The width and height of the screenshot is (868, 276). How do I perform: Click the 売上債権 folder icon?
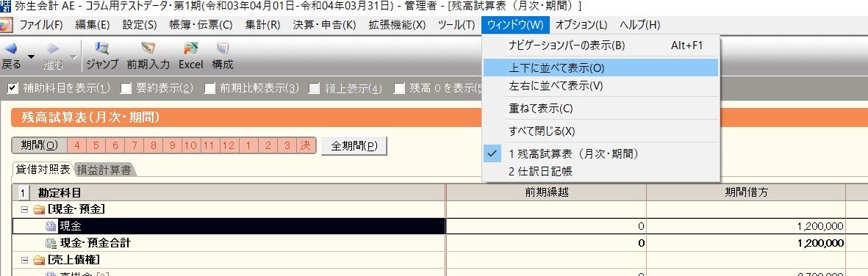click(x=39, y=259)
